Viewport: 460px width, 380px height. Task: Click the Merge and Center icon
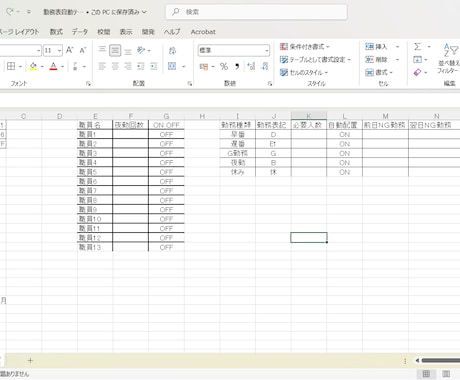(172, 66)
